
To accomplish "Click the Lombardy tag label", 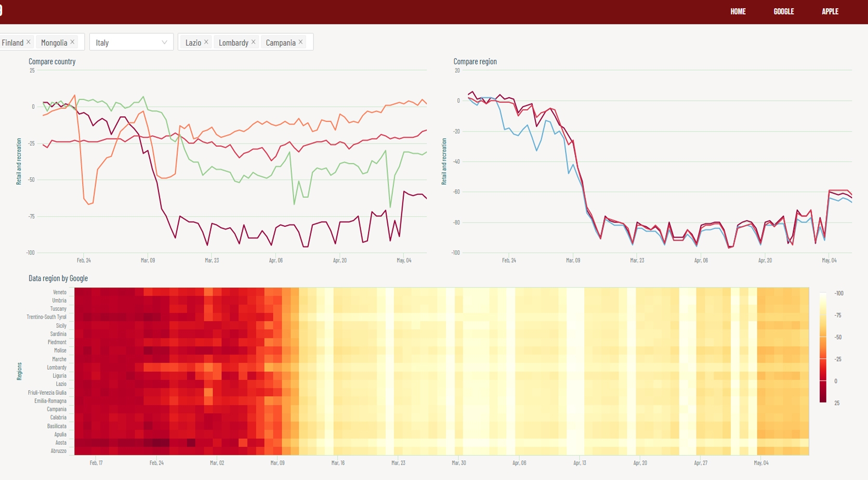I will (233, 43).
